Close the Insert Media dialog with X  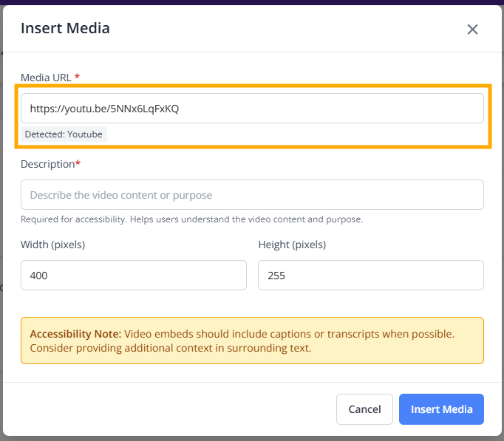(472, 30)
